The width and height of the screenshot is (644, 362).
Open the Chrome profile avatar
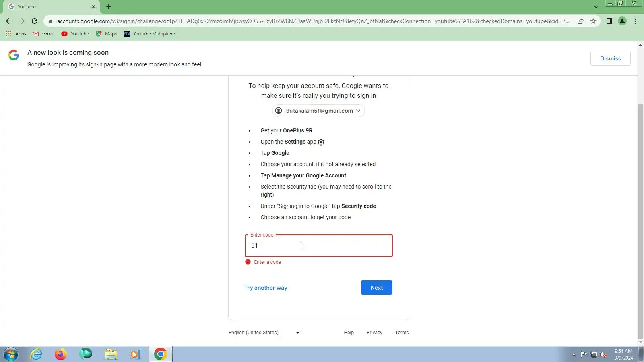pyautogui.click(x=622, y=21)
